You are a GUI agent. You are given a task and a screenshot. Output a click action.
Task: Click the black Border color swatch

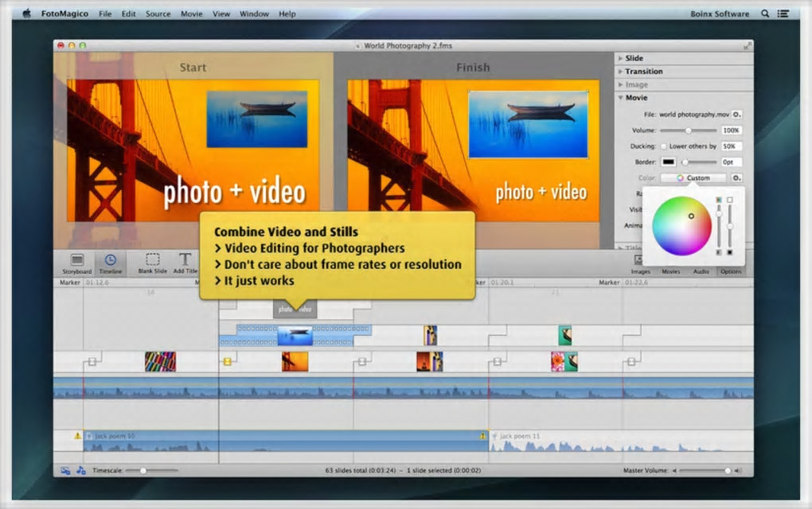pyautogui.click(x=669, y=162)
